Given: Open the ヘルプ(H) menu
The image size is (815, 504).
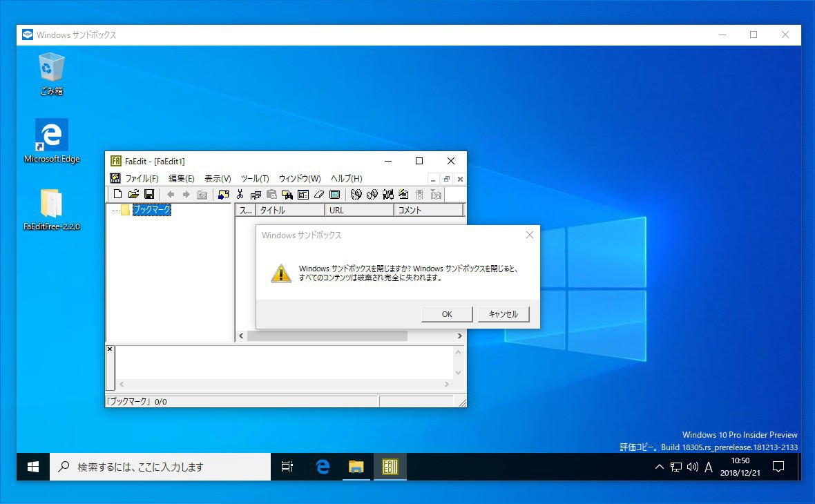Looking at the screenshot, I should point(346,178).
